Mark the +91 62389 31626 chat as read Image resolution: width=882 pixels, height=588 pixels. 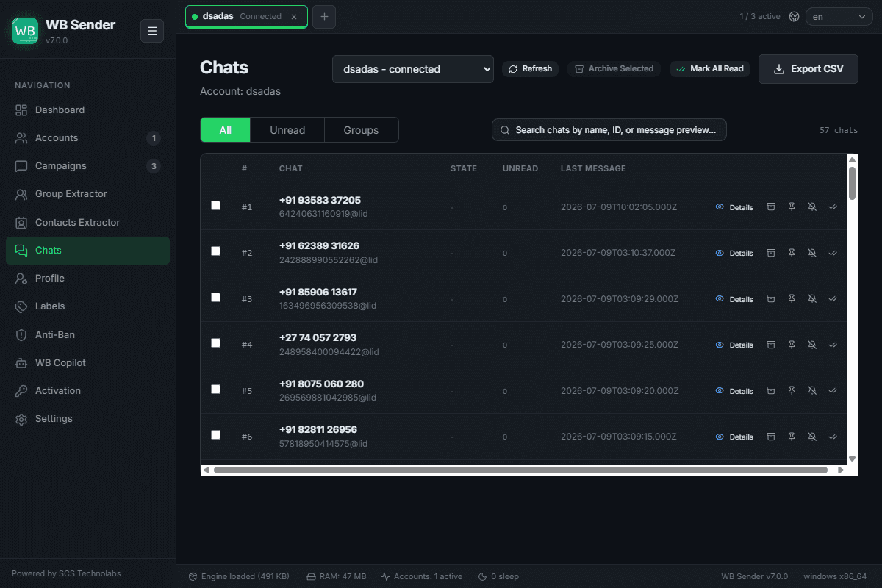pyautogui.click(x=833, y=253)
